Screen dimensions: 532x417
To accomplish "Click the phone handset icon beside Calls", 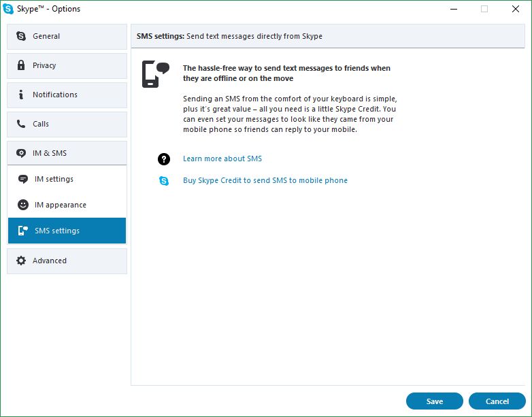I will 21,124.
